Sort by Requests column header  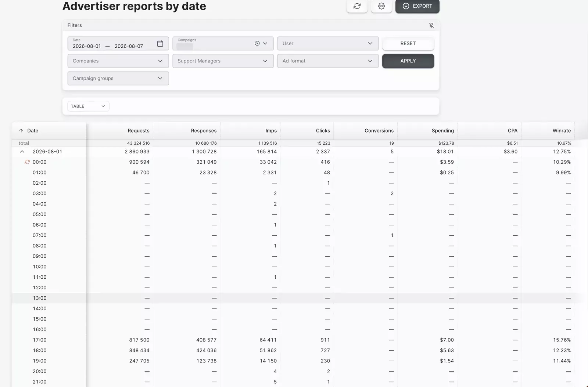tap(139, 131)
